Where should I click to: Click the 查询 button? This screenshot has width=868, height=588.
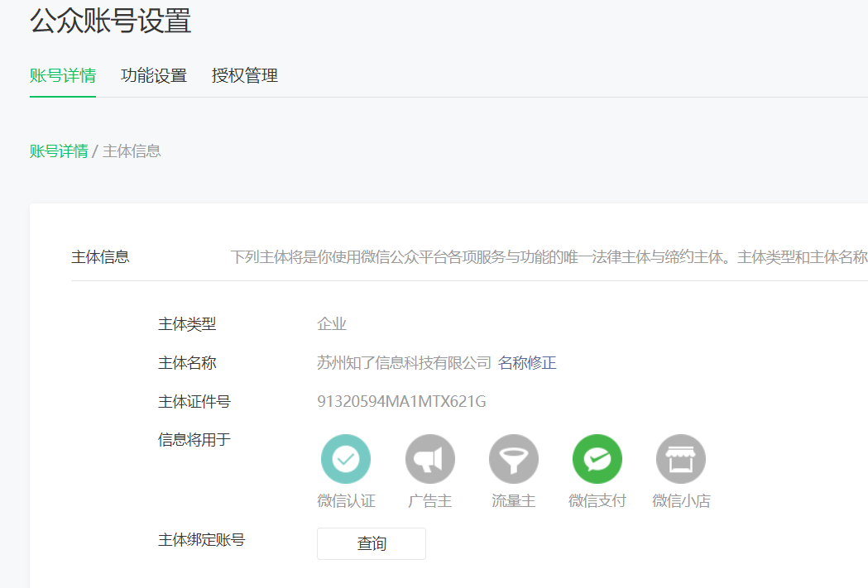tap(372, 543)
